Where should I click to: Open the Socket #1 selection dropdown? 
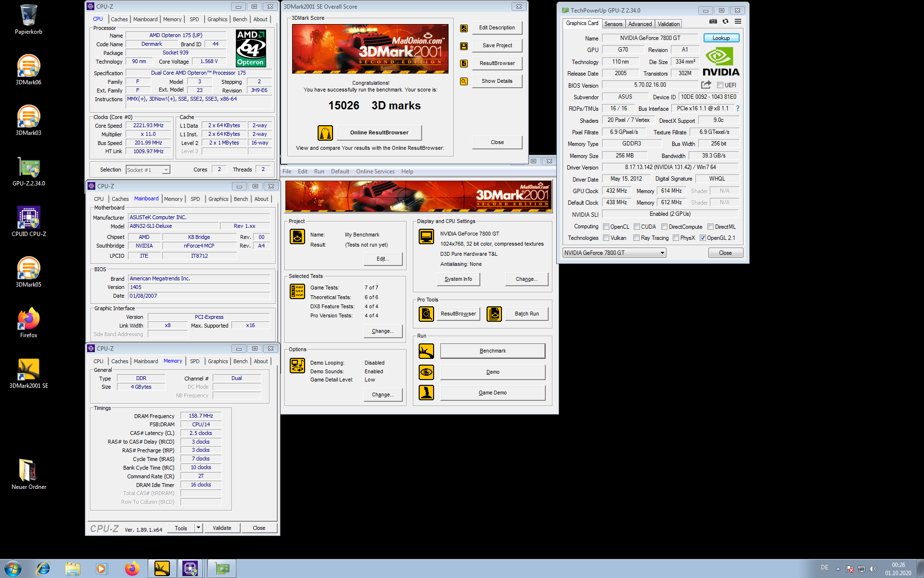148,170
